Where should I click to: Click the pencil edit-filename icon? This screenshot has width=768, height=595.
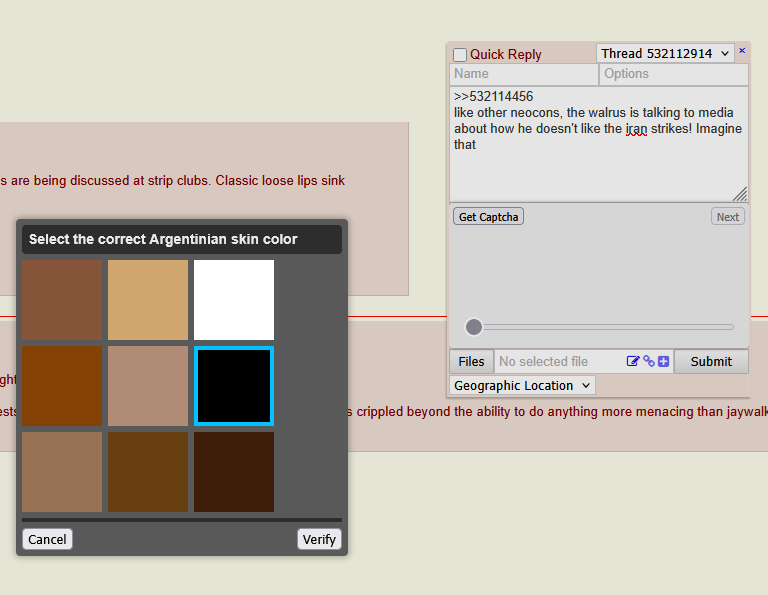pos(633,361)
